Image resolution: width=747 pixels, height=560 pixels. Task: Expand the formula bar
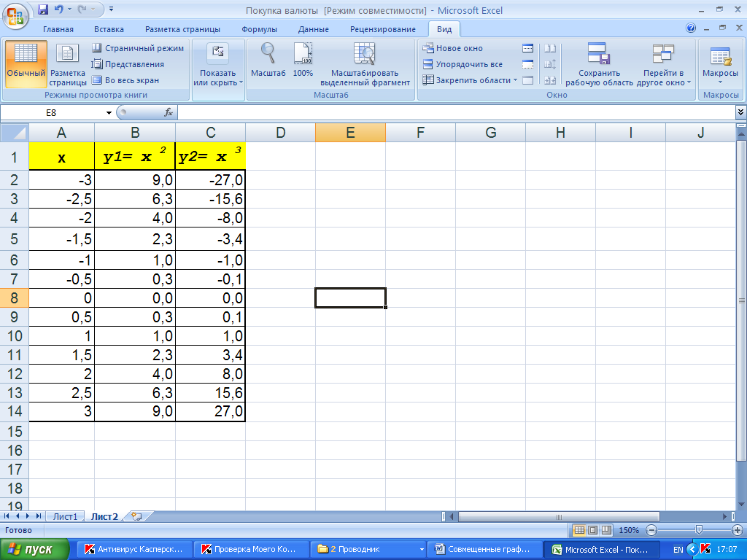740,112
